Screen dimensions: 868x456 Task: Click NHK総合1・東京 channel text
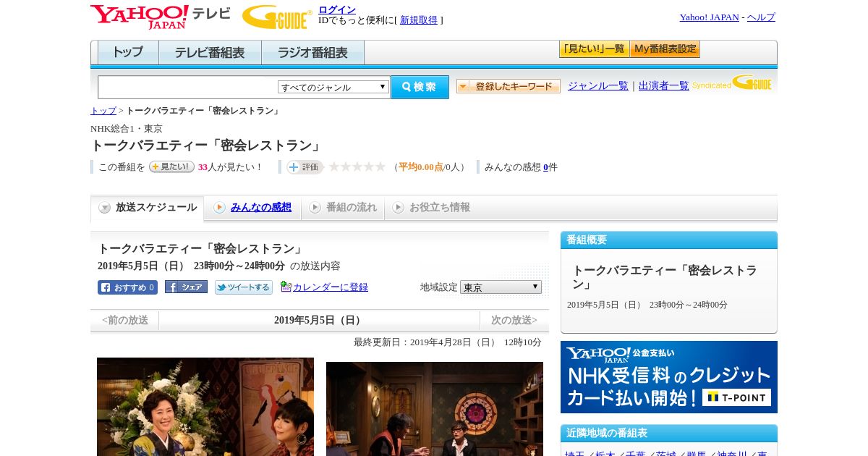point(127,129)
